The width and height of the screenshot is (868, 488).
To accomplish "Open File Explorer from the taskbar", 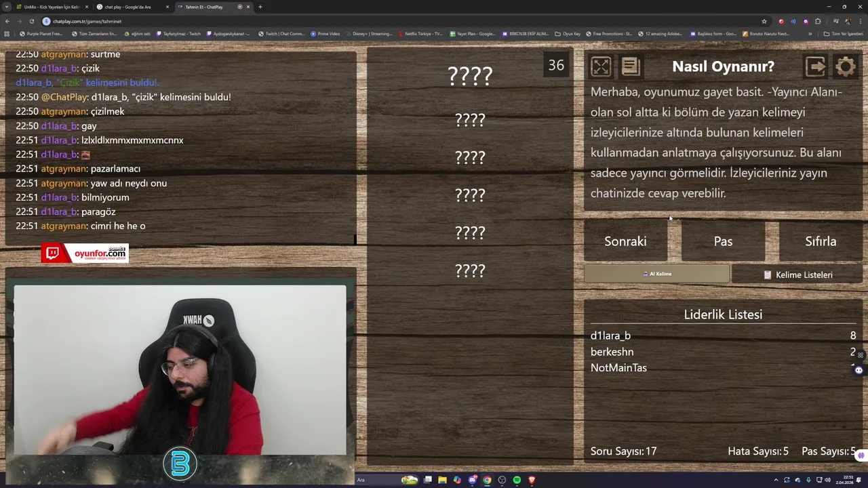I will click(x=442, y=480).
